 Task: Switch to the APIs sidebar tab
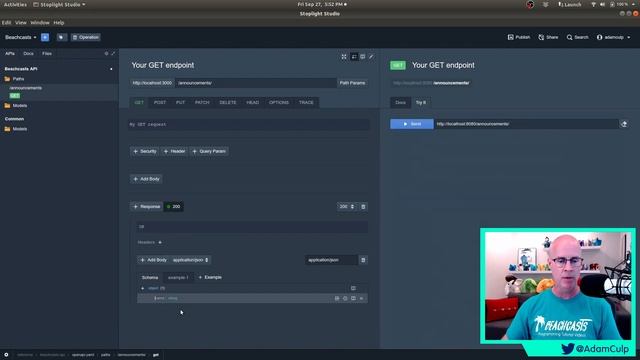point(10,53)
